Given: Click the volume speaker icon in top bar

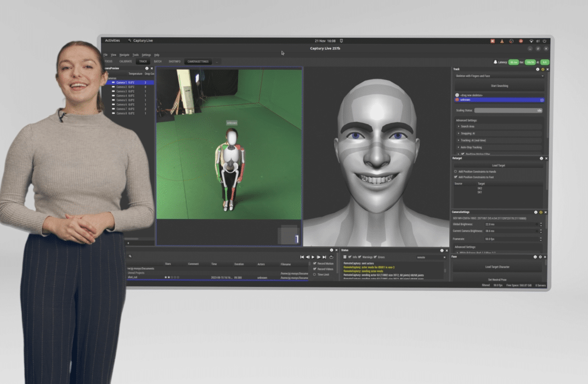Looking at the screenshot, I should pos(538,41).
